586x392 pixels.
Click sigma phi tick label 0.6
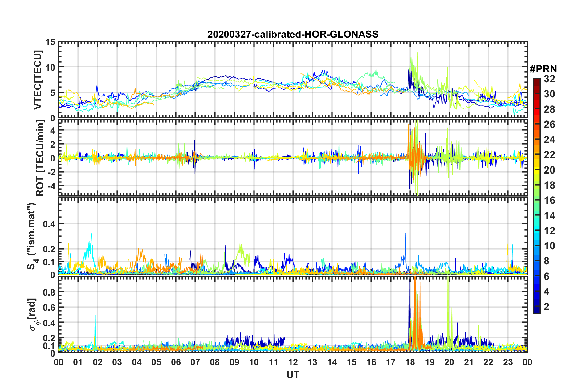(49, 308)
